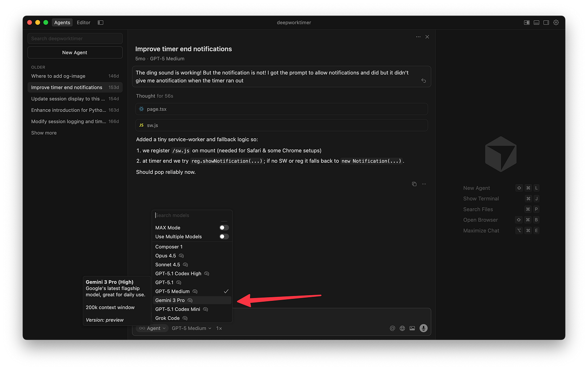
Task: Attach an image using the picture icon
Action: [412, 328]
